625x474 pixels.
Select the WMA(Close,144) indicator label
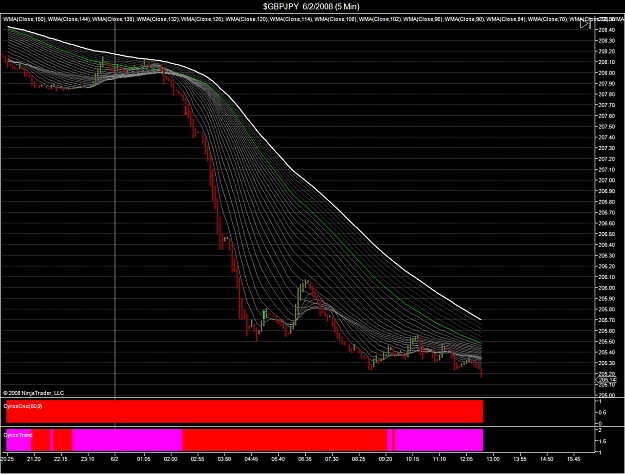click(69, 19)
